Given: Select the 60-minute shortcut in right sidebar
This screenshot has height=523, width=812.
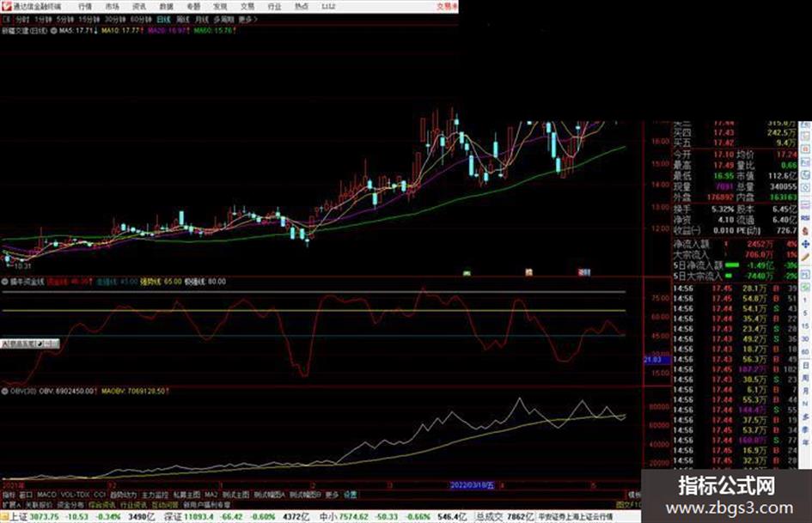Looking at the screenshot, I should [805, 352].
